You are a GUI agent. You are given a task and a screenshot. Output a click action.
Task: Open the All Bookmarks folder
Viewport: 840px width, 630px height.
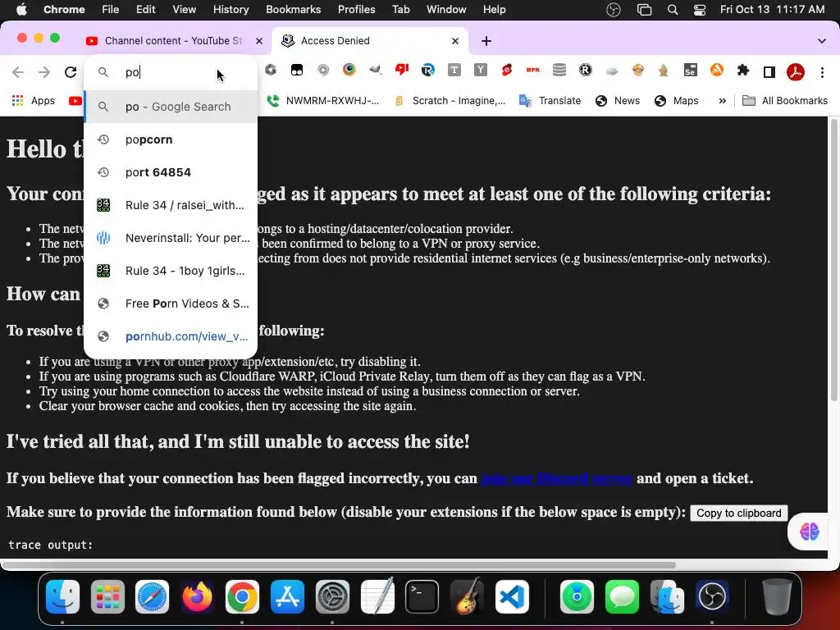[x=785, y=101]
